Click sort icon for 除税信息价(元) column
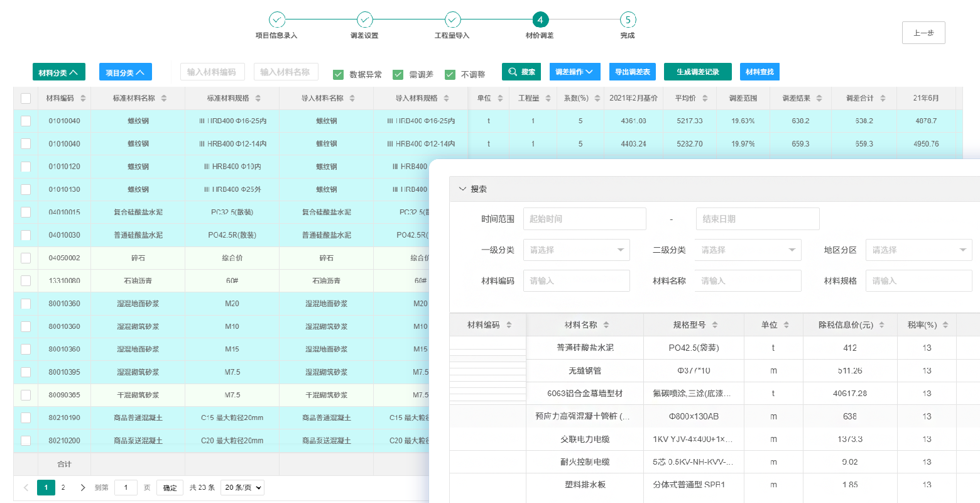 (881, 325)
